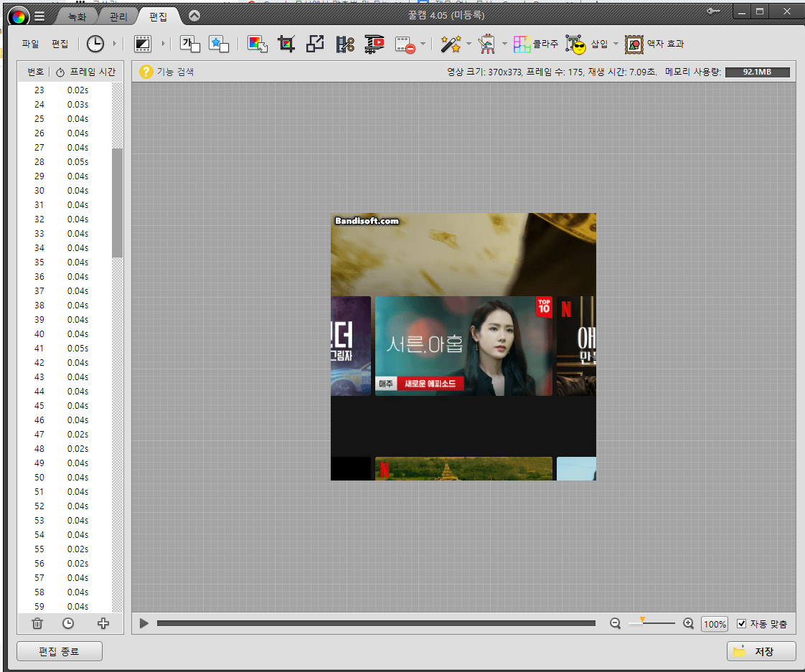This screenshot has height=672, width=805.
Task: Click the text insert 가 icon
Action: click(189, 44)
